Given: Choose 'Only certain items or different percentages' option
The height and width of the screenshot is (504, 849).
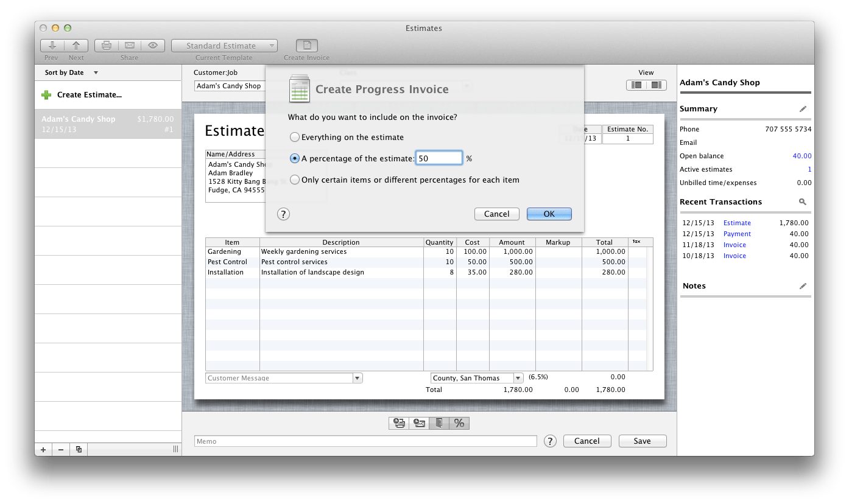Looking at the screenshot, I should tap(295, 180).
